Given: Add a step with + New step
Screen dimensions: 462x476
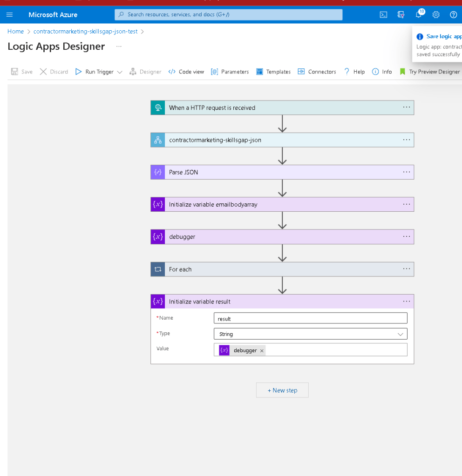Looking at the screenshot, I should [282, 390].
